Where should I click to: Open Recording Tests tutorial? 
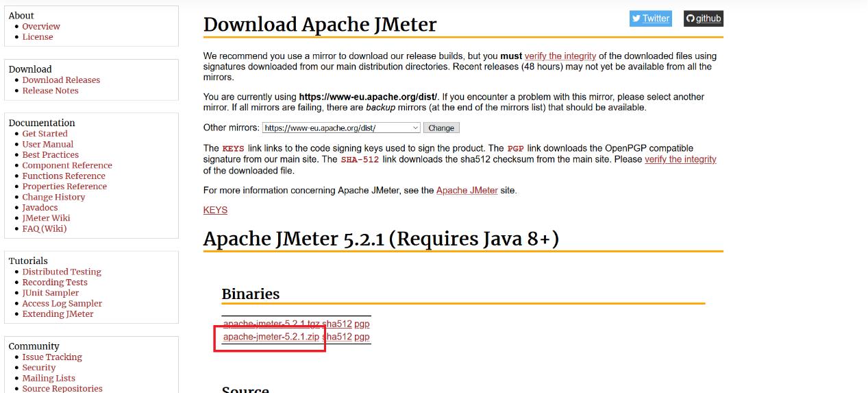tap(55, 283)
